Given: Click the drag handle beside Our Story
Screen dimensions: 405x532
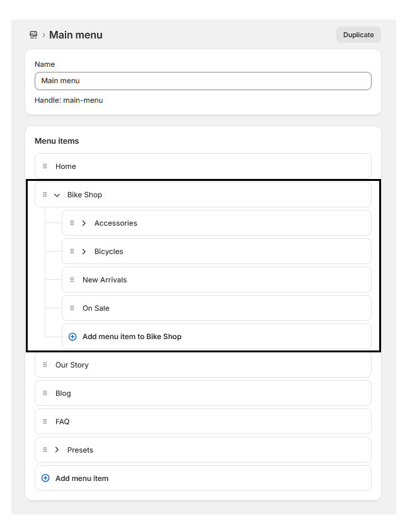Looking at the screenshot, I should 45,365.
